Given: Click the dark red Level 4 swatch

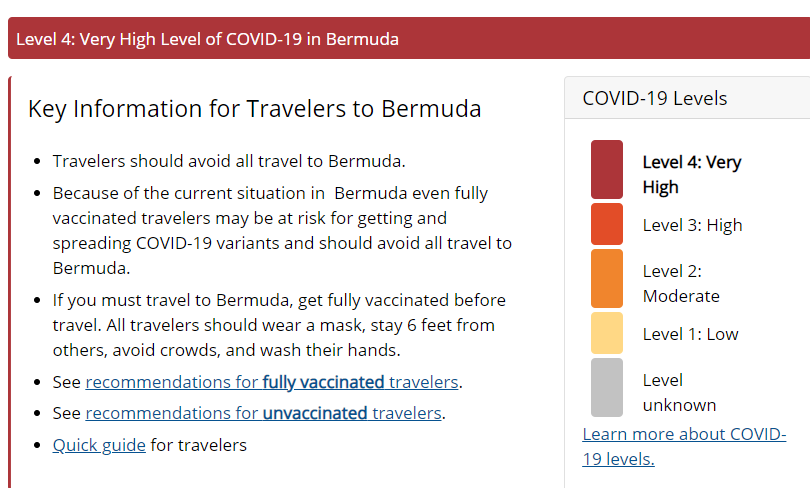Looking at the screenshot, I should pyautogui.click(x=606, y=169).
